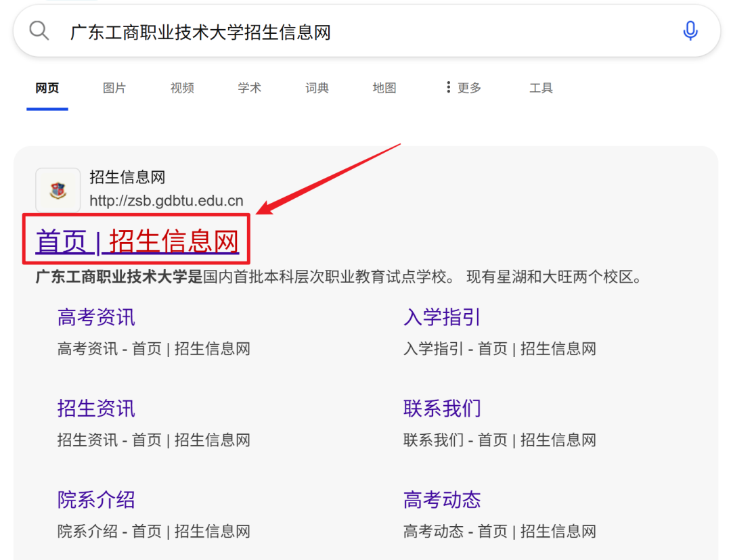Viewport: 731px width, 560px height.
Task: Click the 广东工商职业技术大学是 description snippet
Action: [338, 277]
